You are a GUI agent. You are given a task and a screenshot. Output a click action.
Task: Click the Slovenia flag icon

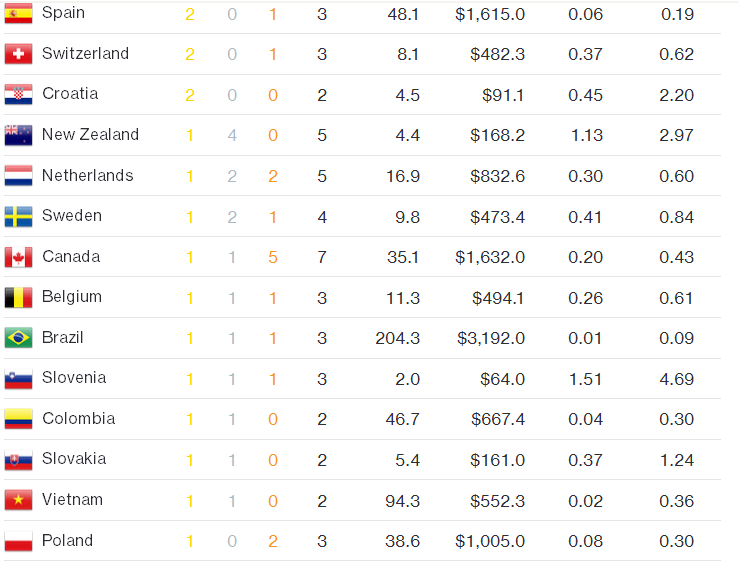pos(18,378)
